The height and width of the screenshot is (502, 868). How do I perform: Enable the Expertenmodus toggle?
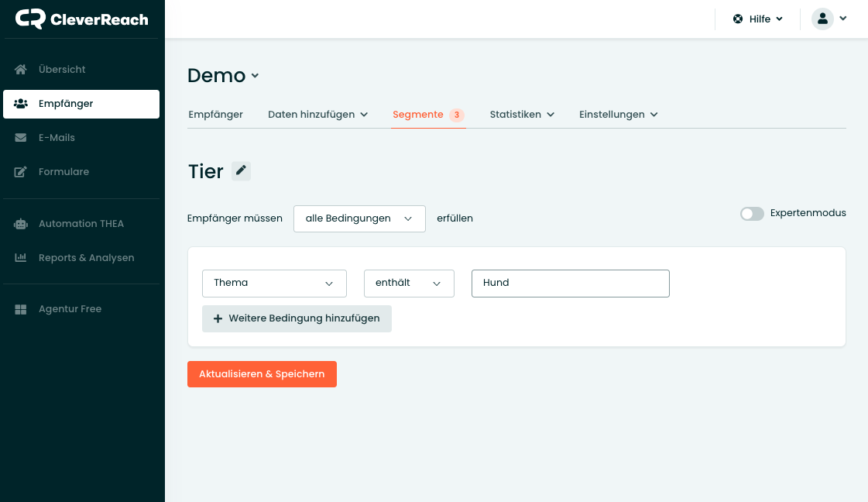click(x=752, y=213)
